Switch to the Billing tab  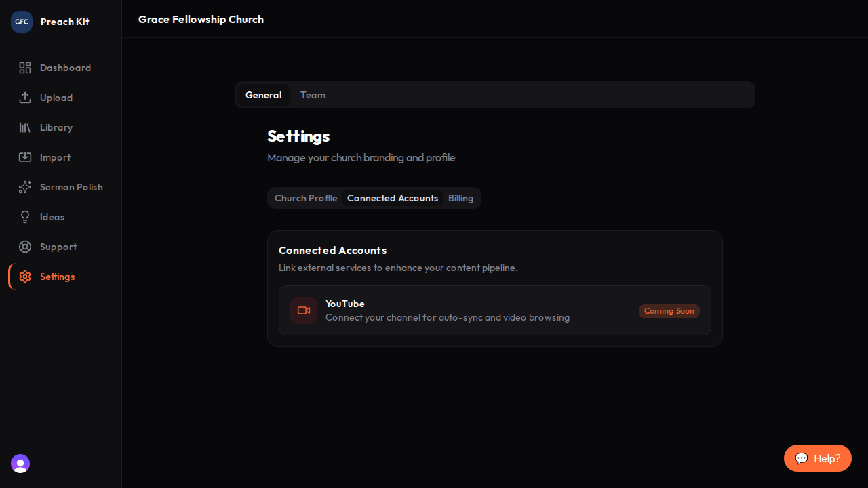(460, 197)
